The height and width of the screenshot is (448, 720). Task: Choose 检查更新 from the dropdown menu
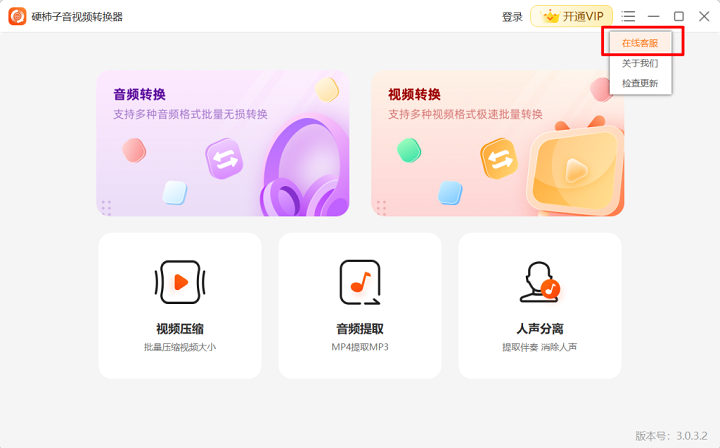640,84
